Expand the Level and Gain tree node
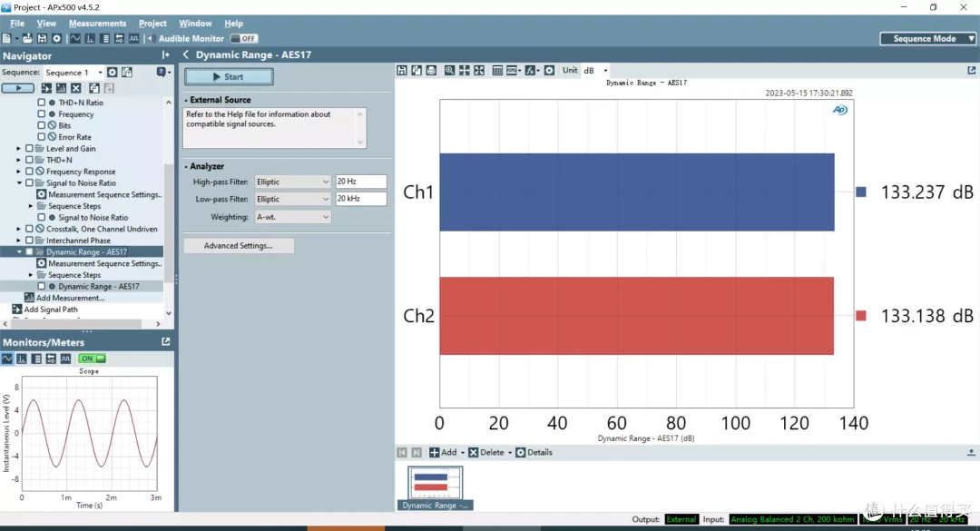Viewport: 980px width, 531px height. pyautogui.click(x=19, y=149)
